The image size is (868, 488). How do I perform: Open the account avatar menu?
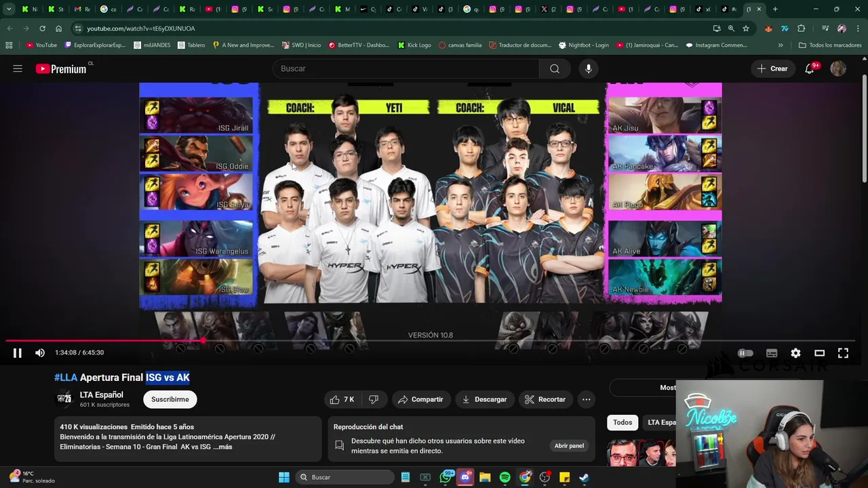click(x=838, y=68)
